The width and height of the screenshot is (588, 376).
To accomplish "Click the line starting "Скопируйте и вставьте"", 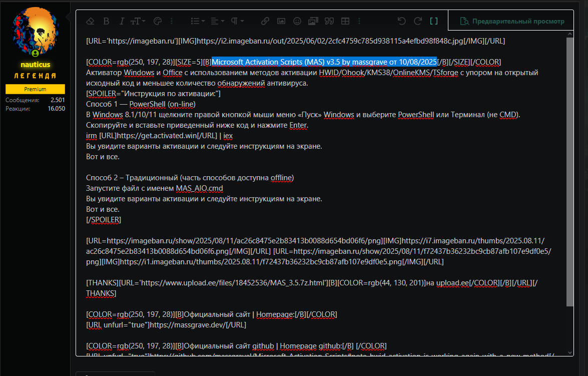I will [197, 125].
